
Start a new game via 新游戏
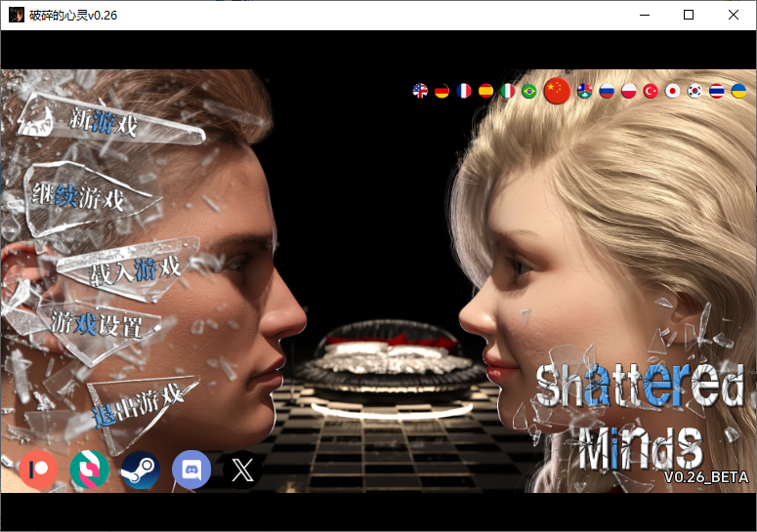point(104,121)
